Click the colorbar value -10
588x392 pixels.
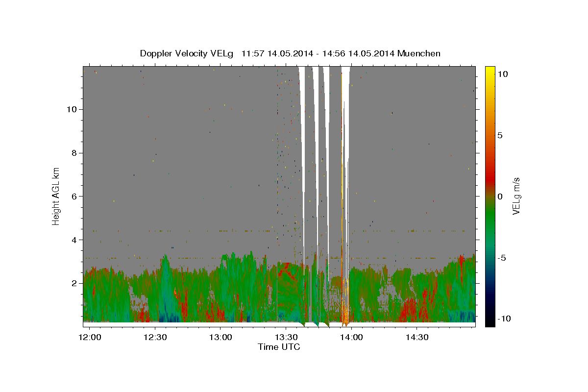tap(504, 319)
